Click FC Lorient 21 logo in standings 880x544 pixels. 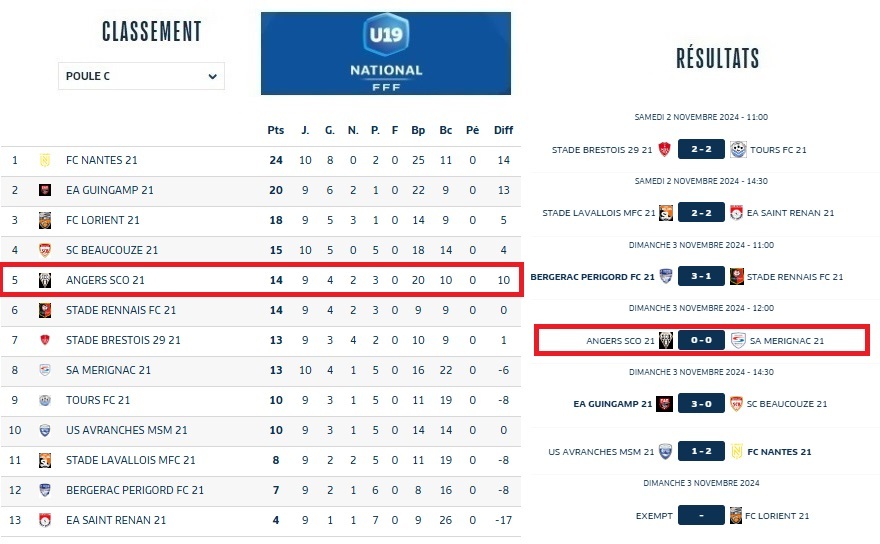45,220
